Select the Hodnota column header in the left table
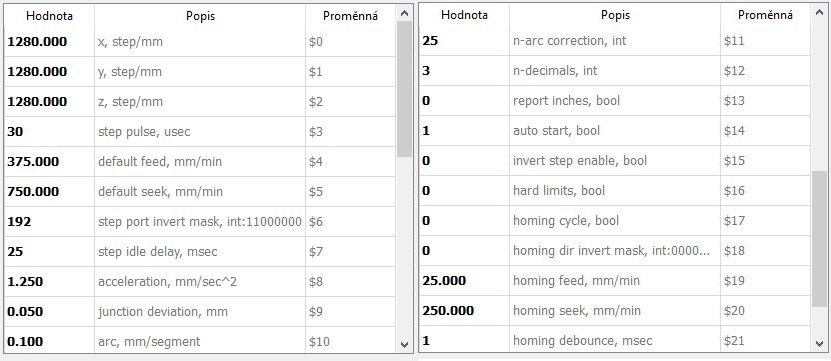This screenshot has height=361, width=831. 49,16
